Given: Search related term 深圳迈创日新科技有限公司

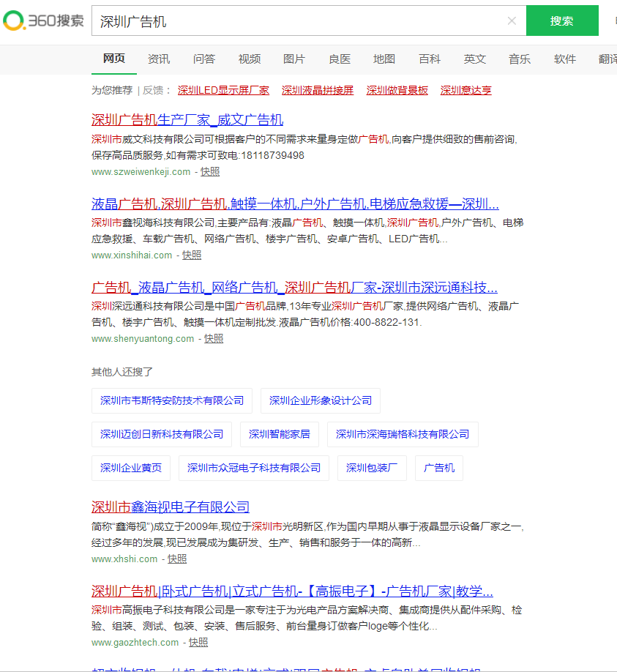Looking at the screenshot, I should click(x=162, y=435).
